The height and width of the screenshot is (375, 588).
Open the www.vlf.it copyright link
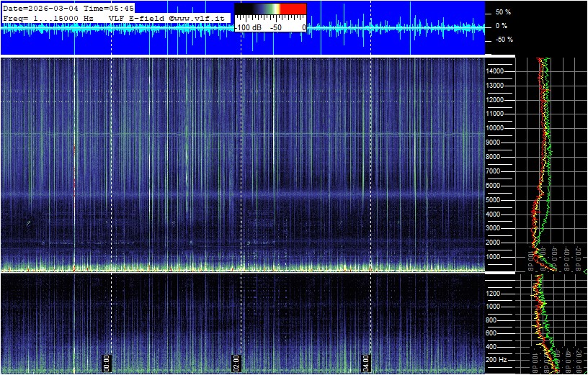click(198, 17)
